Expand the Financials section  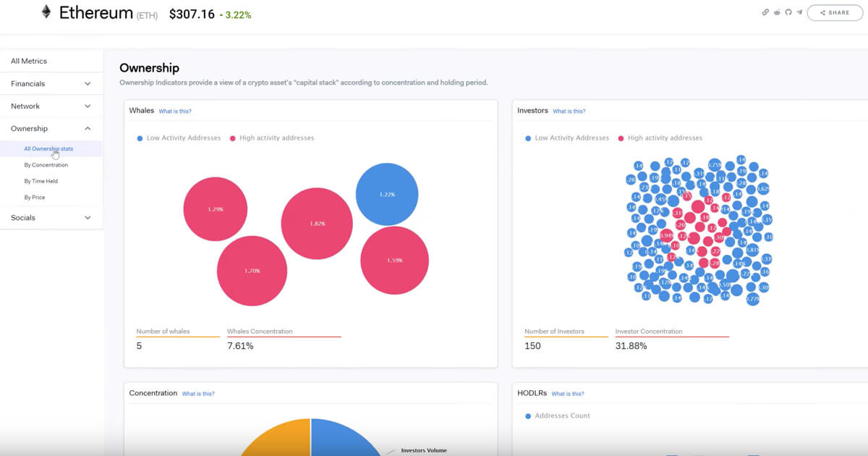coord(51,84)
